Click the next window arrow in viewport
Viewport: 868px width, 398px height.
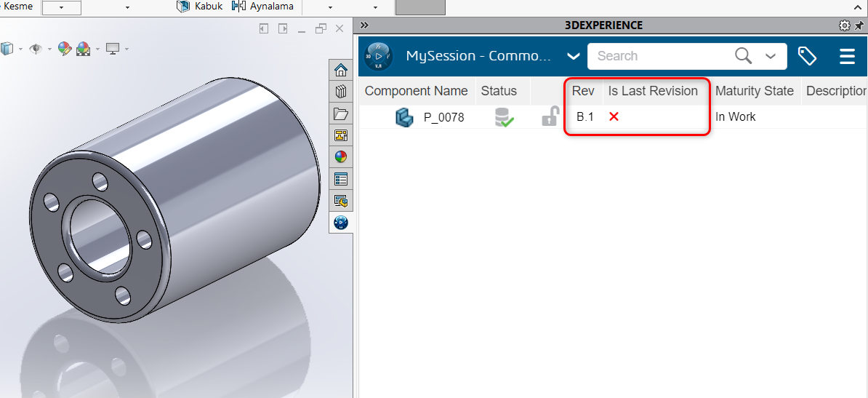click(283, 29)
